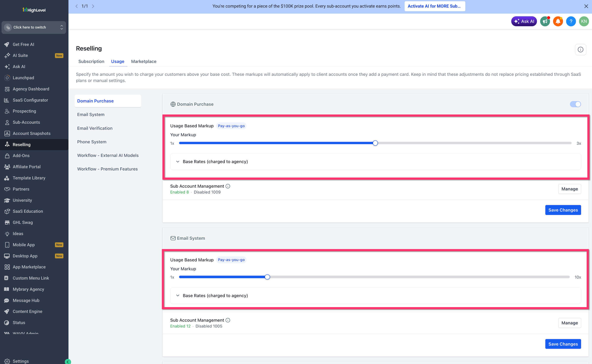The height and width of the screenshot is (364, 592).
Task: Click the blue help question mark icon
Action: 571,21
